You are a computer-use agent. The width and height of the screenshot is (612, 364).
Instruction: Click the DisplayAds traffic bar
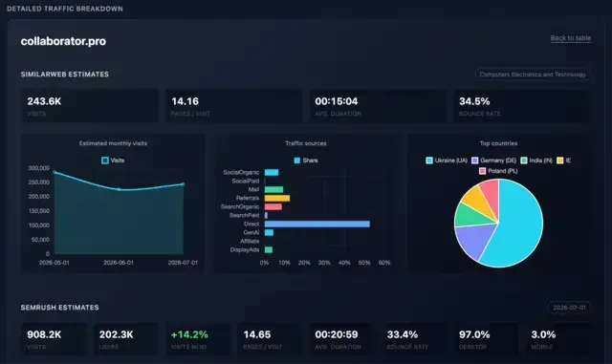point(269,249)
